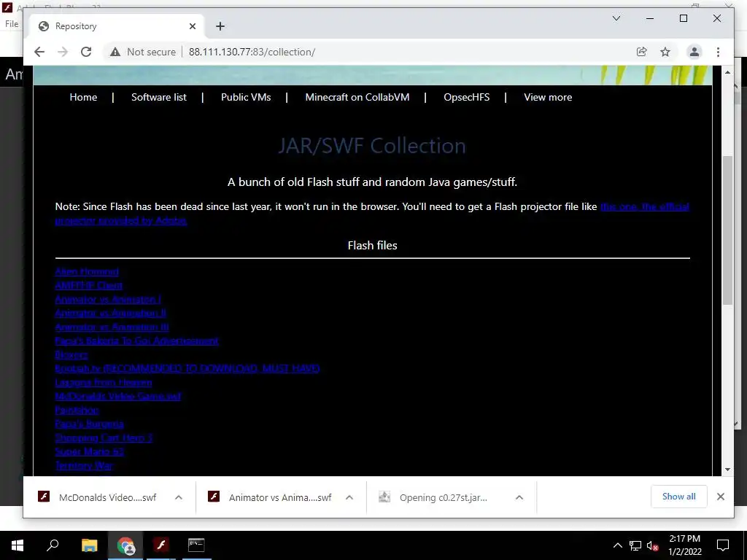
Task: Open Chrome's three-dot menu
Action: [718, 52]
